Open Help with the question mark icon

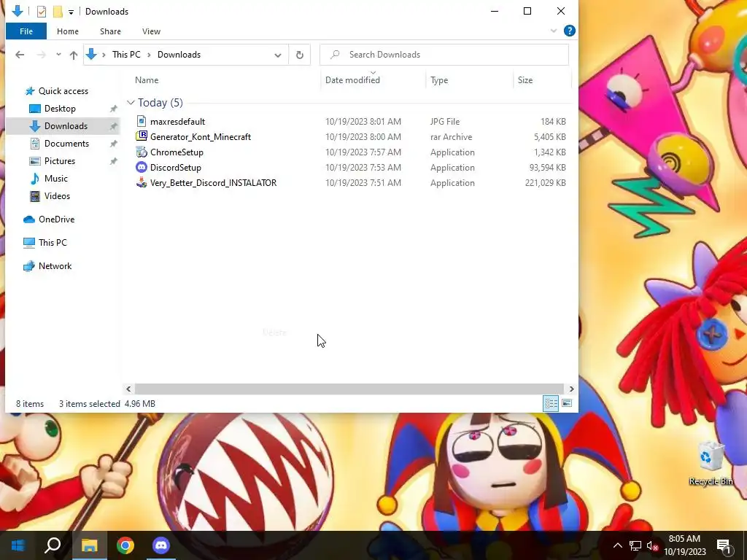[569, 31]
